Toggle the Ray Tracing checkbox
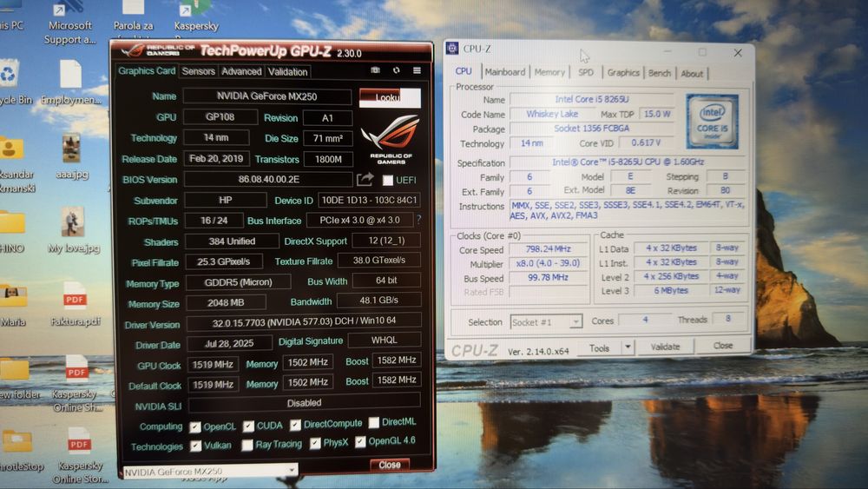The width and height of the screenshot is (868, 489). 247,445
